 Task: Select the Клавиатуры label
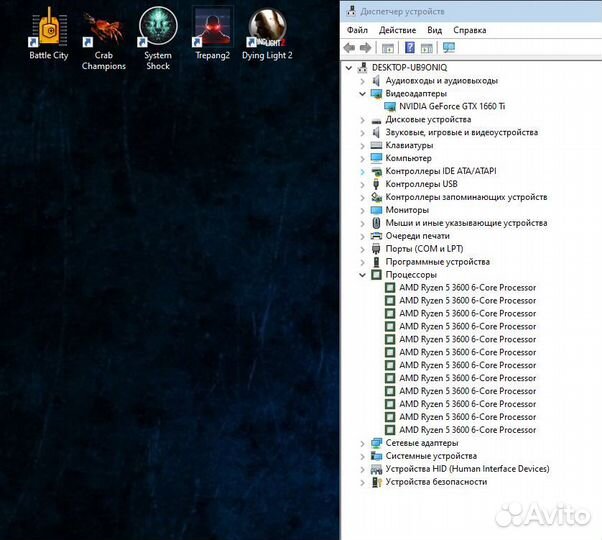click(409, 145)
